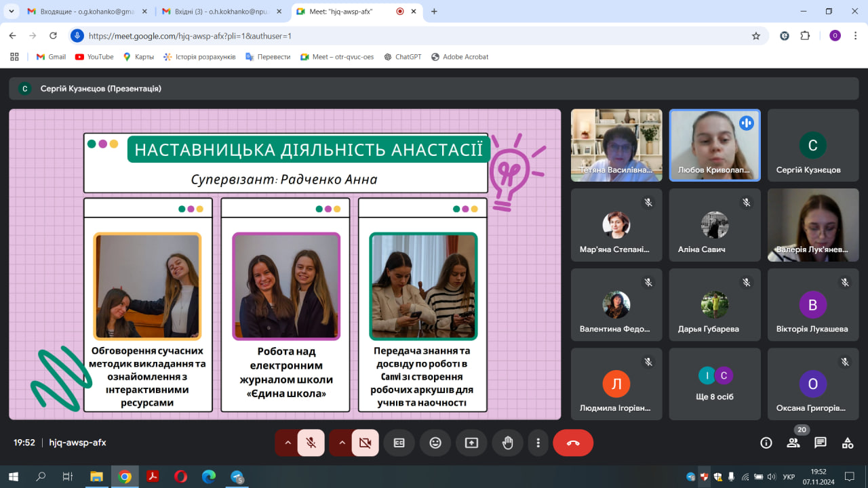Open ChatGPT bookmark

(402, 57)
